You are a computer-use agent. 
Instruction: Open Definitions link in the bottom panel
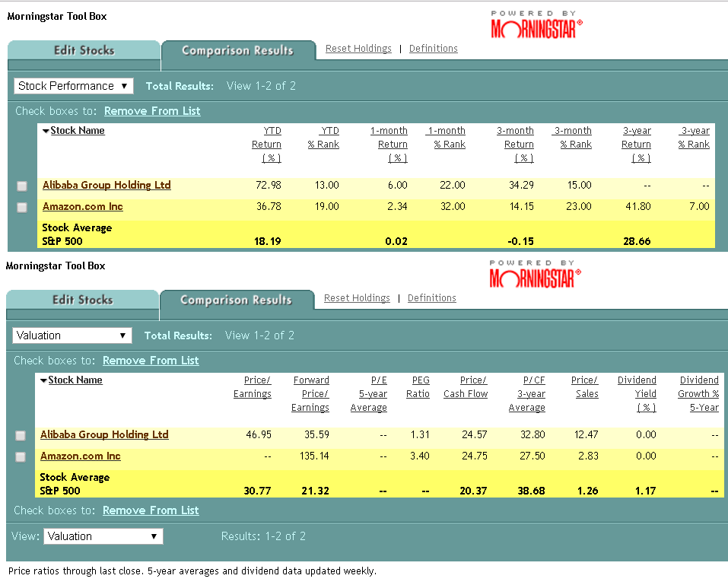(432, 297)
